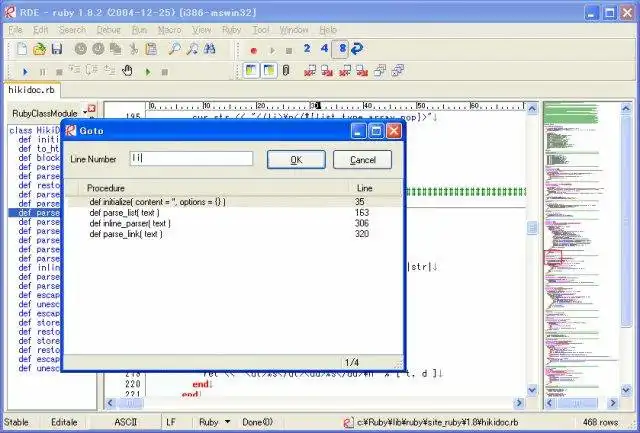Click the code minimap overview thumbnail
Image resolution: width=640 pixels, height=433 pixels.
pyautogui.click(x=582, y=249)
